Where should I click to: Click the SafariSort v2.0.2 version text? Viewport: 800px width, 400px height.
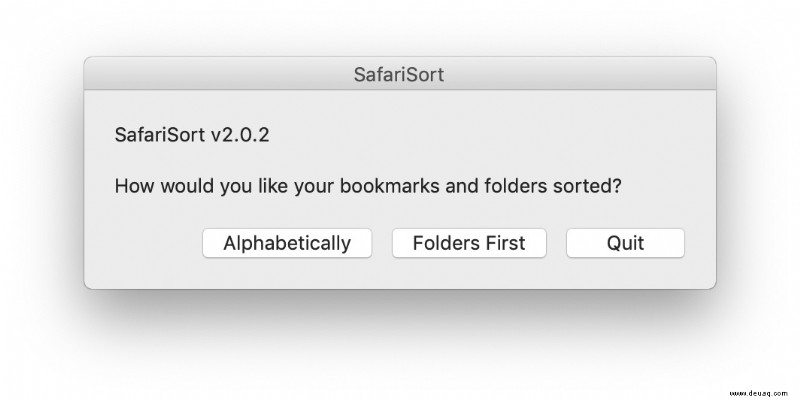192,135
